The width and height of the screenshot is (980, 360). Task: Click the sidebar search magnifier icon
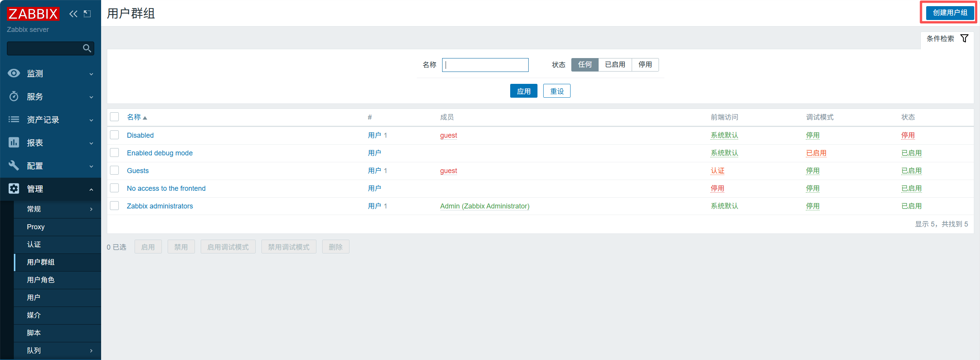[x=87, y=48]
